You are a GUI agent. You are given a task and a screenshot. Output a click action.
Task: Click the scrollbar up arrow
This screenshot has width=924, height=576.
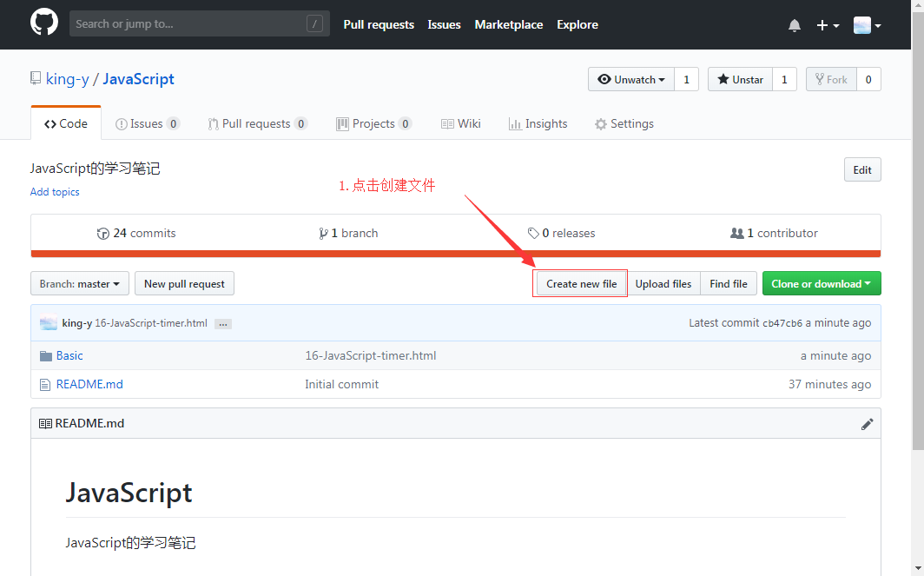[x=918, y=5]
